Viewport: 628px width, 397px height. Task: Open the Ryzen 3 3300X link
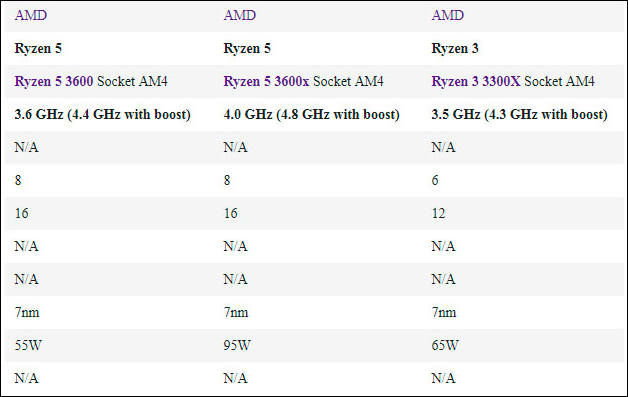[x=476, y=81]
